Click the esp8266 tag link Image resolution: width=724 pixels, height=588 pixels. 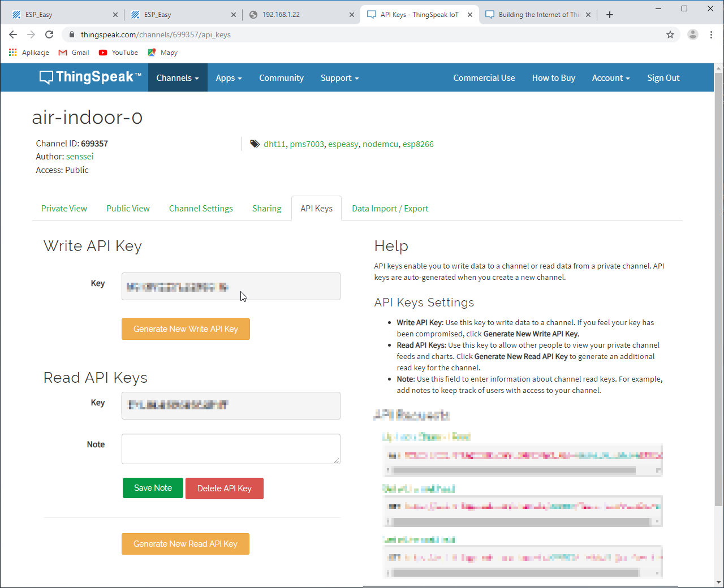tap(418, 144)
